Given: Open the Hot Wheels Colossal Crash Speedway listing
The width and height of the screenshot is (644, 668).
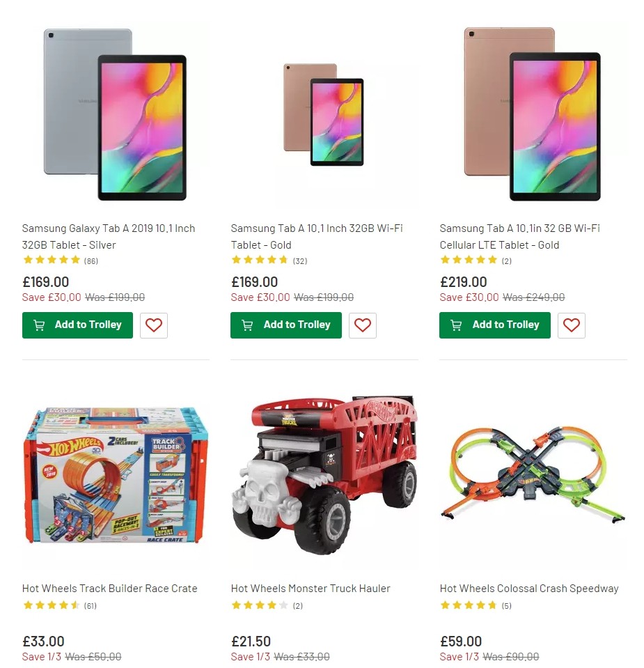Looking at the screenshot, I should (529, 588).
